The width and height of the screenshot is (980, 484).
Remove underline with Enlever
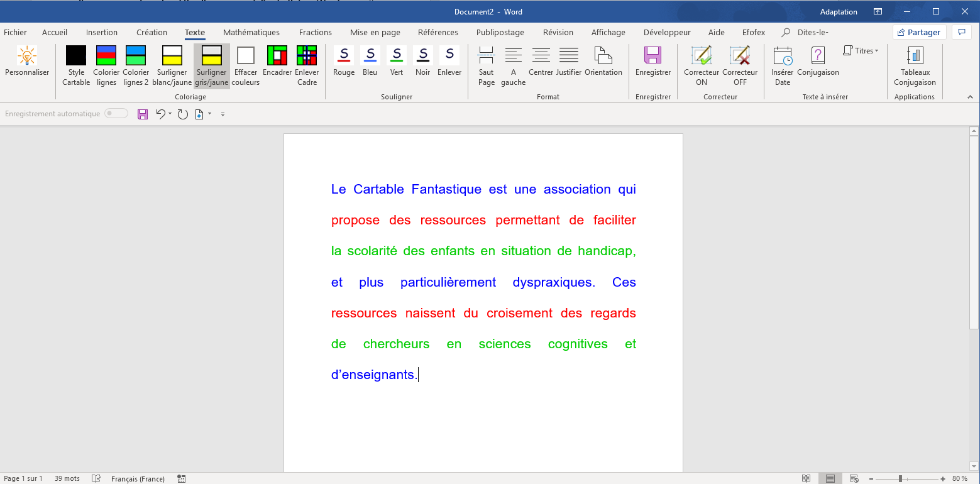tap(449, 61)
